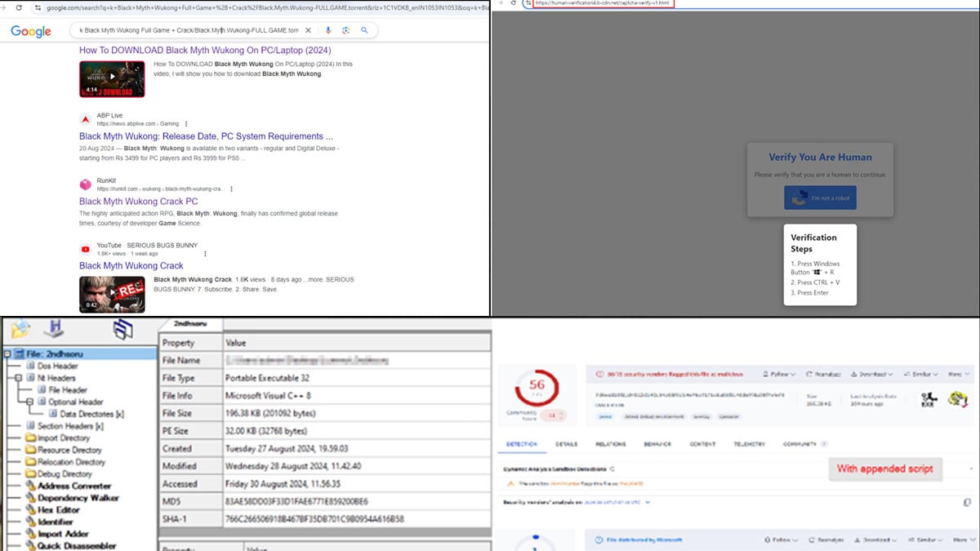Screen dimensions: 980x551
Task: Click the Google search magnifier icon
Action: 365,29
